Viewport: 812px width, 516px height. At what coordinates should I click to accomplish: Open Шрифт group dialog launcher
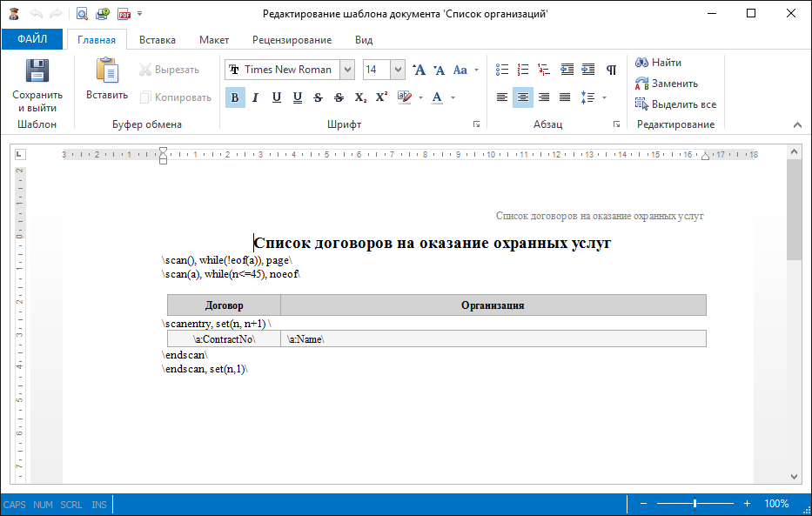coord(476,124)
